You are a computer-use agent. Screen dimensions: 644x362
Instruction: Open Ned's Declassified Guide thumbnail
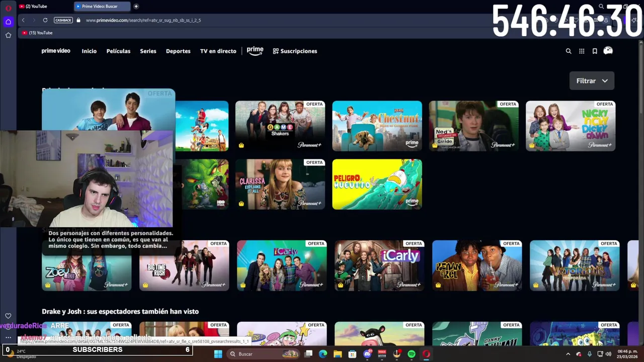coord(473,126)
